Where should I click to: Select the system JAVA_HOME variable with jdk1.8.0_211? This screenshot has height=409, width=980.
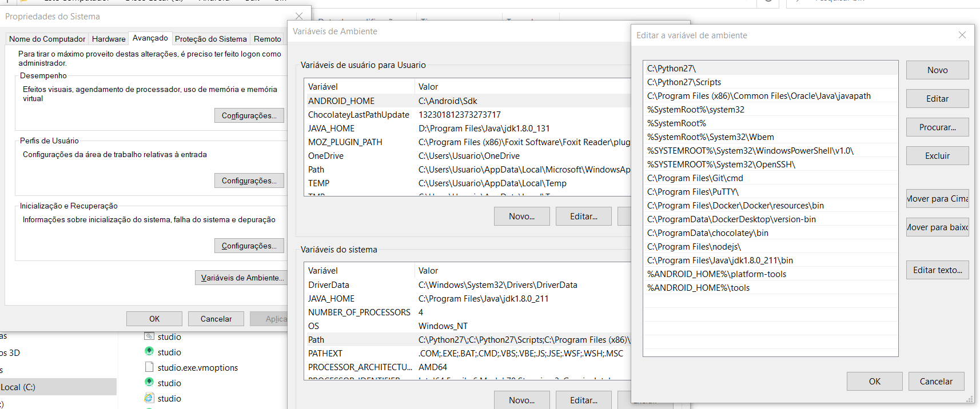[x=468, y=299]
